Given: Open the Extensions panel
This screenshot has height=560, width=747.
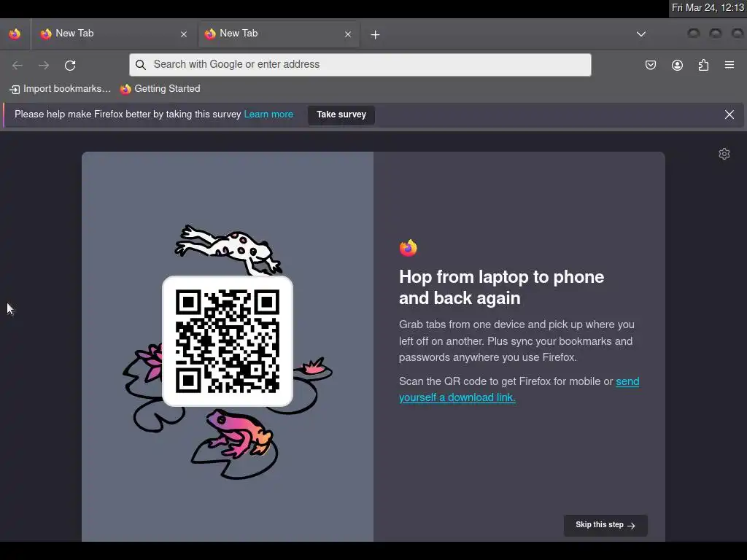Looking at the screenshot, I should 703,65.
